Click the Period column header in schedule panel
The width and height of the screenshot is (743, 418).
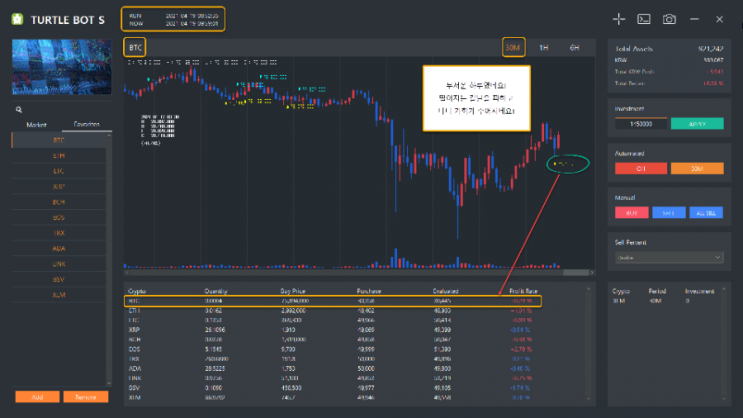pyautogui.click(x=657, y=291)
